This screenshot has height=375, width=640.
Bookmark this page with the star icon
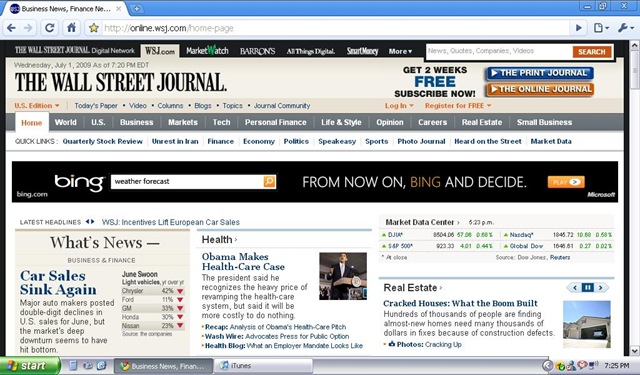(x=93, y=28)
